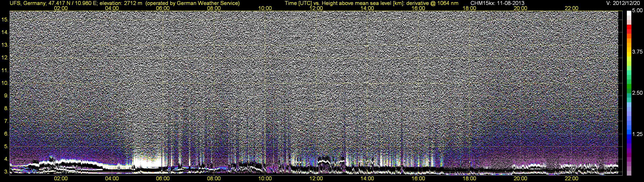644x182 pixels.
Task: Click the height axis label '7.'
Action: [x=6, y=121]
